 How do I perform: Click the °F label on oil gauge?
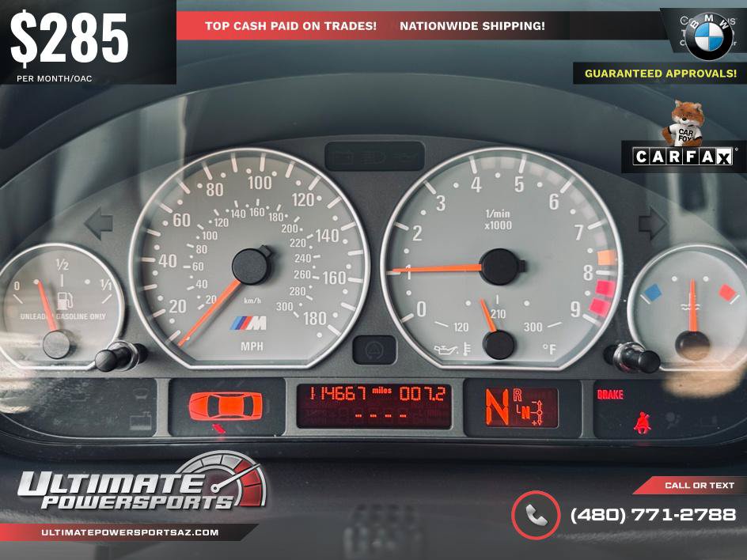point(549,349)
